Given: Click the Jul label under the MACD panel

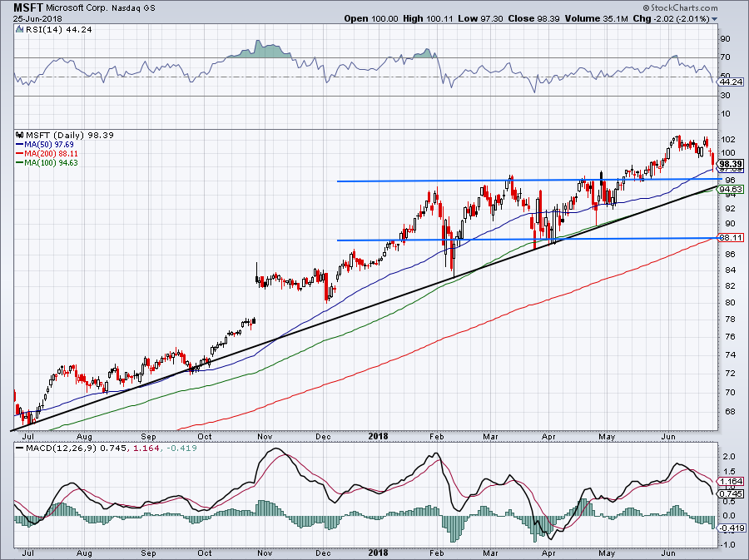Looking at the screenshot, I should tap(27, 553).
